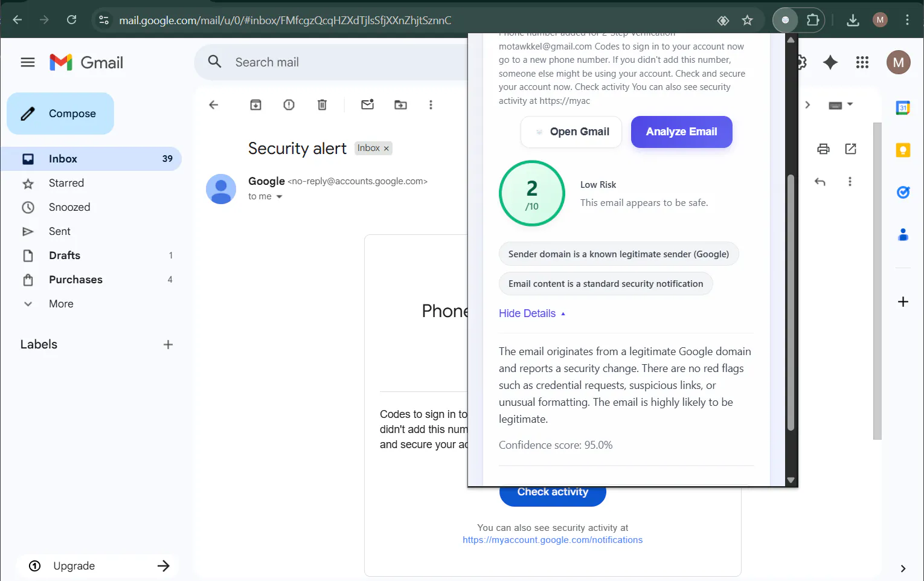Open Starred folder
Viewport: 924px width, 581px height.
[x=91, y=183]
